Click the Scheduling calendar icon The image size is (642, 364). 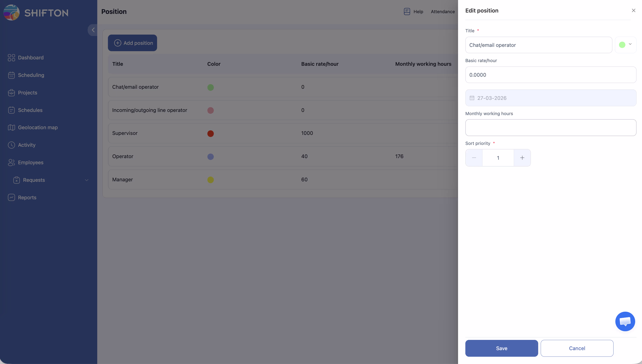click(x=11, y=75)
